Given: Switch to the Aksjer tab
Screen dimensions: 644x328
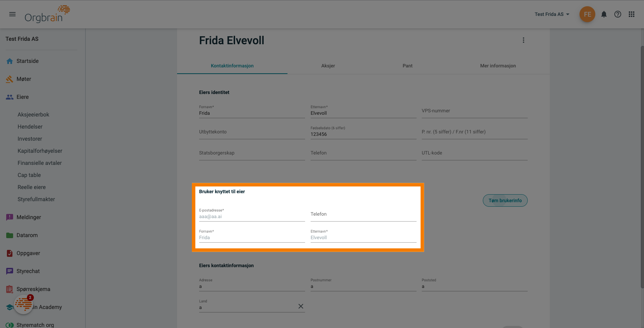Looking at the screenshot, I should (x=328, y=66).
